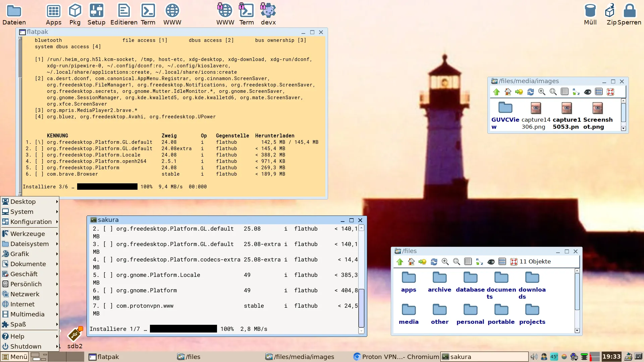Open the help lifebuoy icon in /files toolbar
Image resolution: width=644 pixels, height=362 pixels.
coord(514,262)
